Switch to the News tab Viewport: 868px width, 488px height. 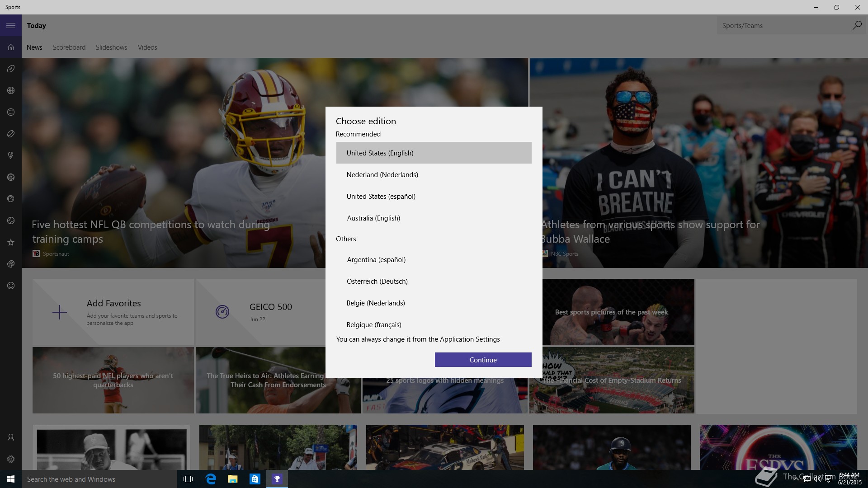(x=34, y=47)
